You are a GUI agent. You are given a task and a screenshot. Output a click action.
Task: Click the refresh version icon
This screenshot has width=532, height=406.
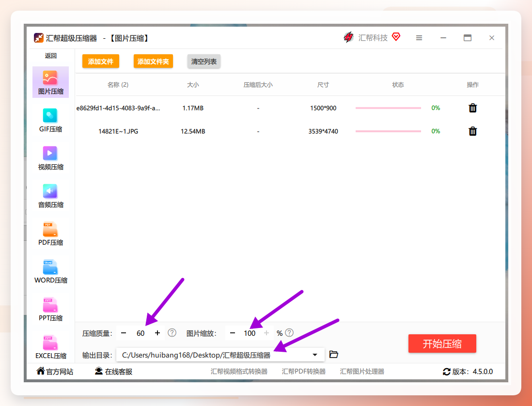point(447,372)
